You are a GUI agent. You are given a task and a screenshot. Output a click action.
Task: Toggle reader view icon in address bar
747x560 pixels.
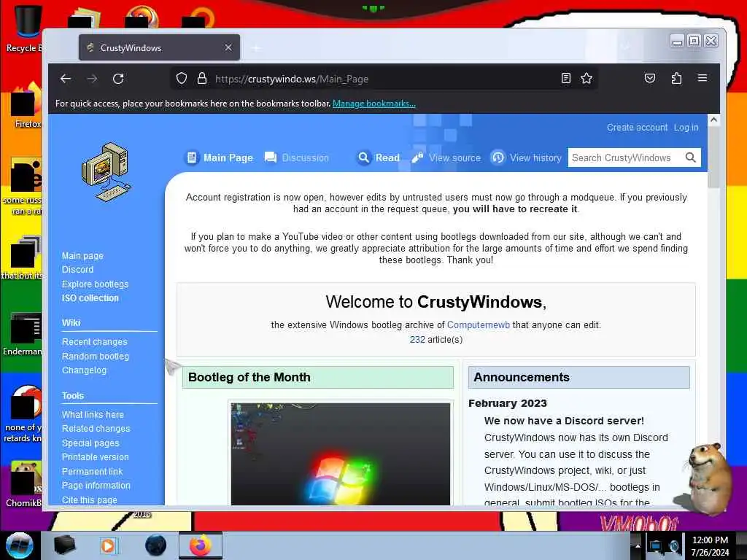(x=566, y=78)
